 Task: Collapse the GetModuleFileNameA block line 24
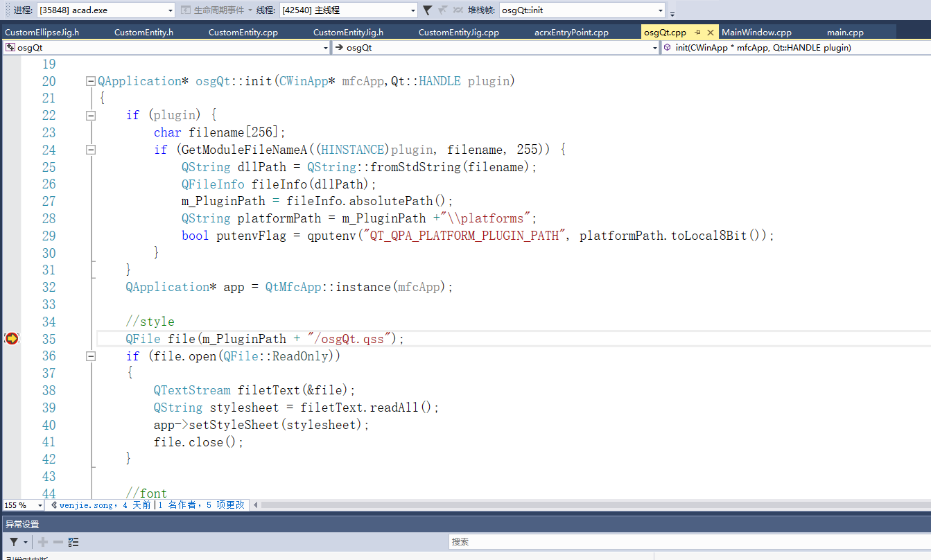[x=90, y=150]
